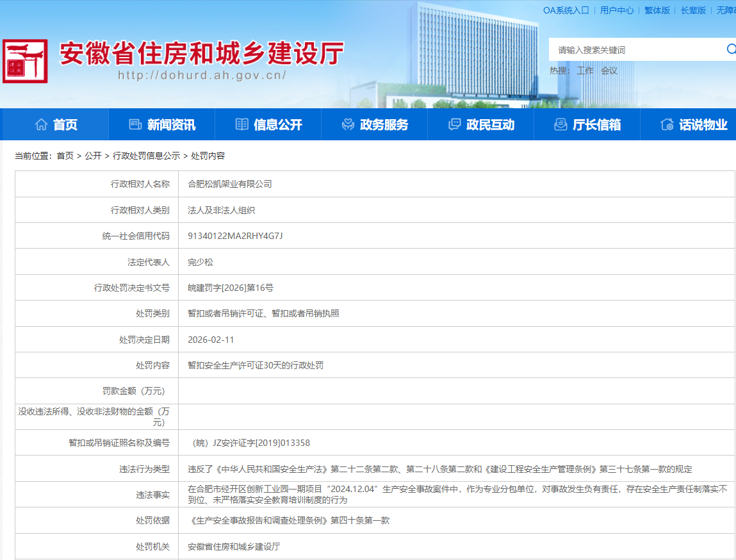Viewport: 736px width, 560px height.
Task: Click the label 处罚机关
Action: click(152, 547)
